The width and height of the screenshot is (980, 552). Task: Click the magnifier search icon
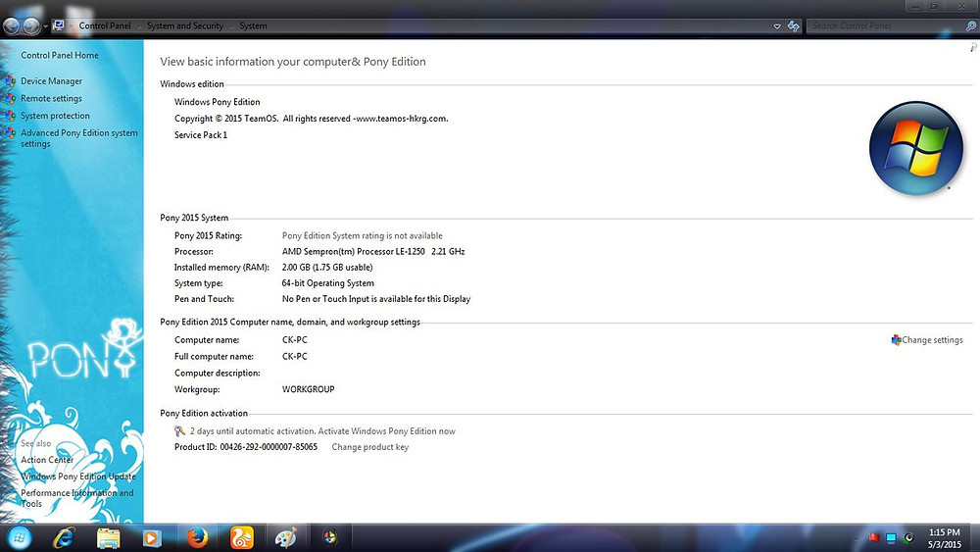(x=970, y=25)
